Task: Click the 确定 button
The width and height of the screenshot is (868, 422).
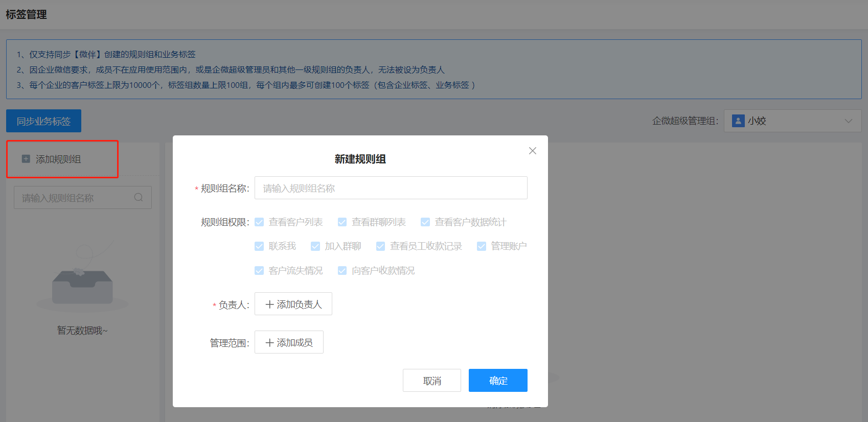Action: point(498,381)
